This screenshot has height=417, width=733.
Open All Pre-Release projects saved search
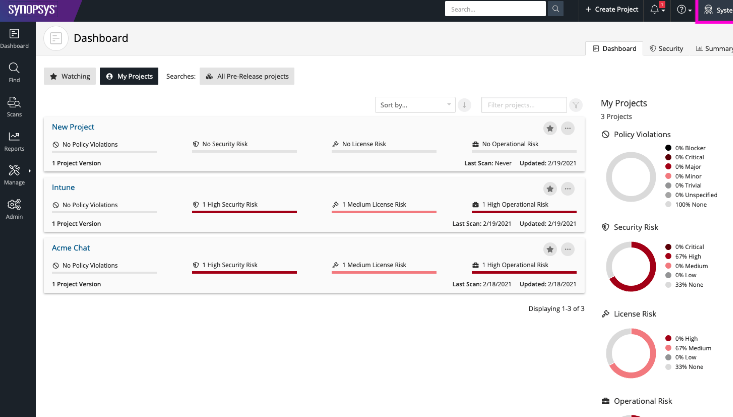point(247,76)
